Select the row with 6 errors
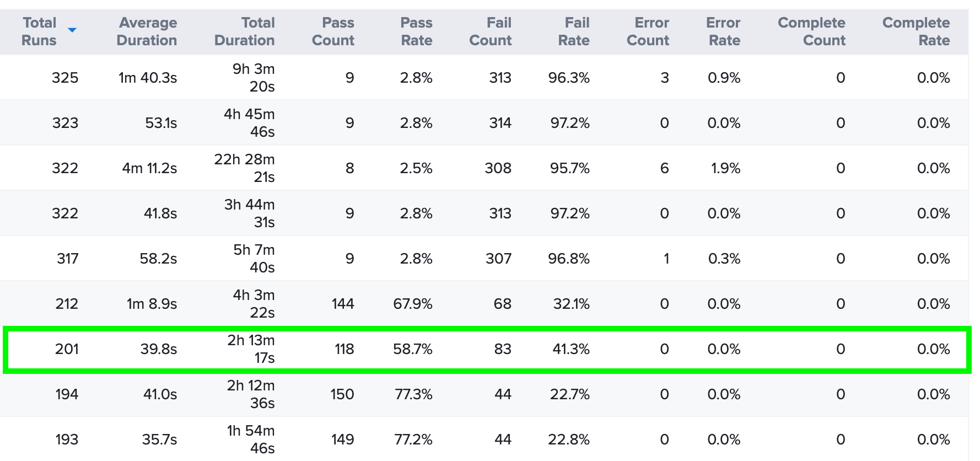Image resolution: width=980 pixels, height=461 pixels. point(664,168)
